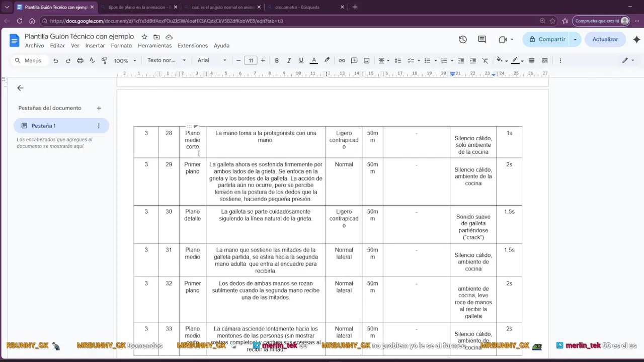The image size is (644, 362).
Task: Open the border width options
Action: click(531, 60)
